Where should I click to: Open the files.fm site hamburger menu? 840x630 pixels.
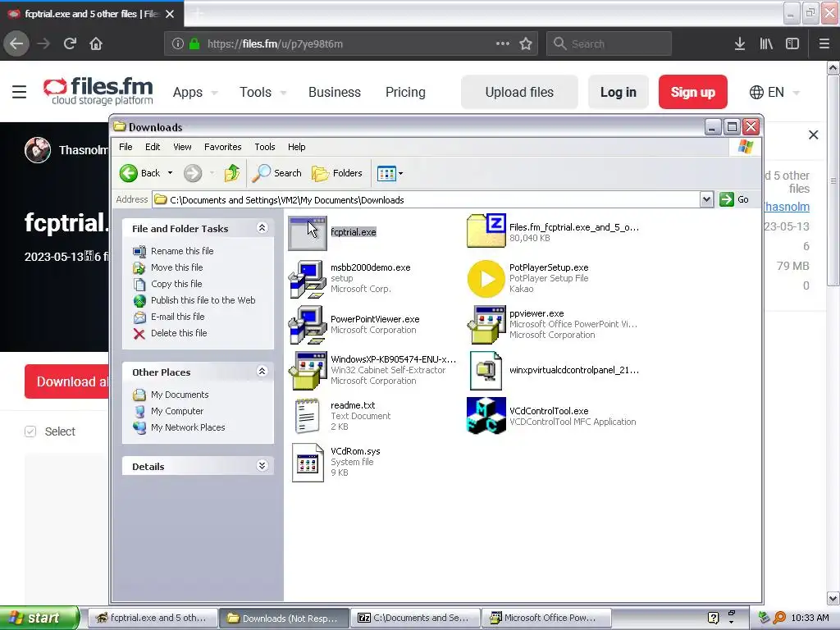[20, 92]
